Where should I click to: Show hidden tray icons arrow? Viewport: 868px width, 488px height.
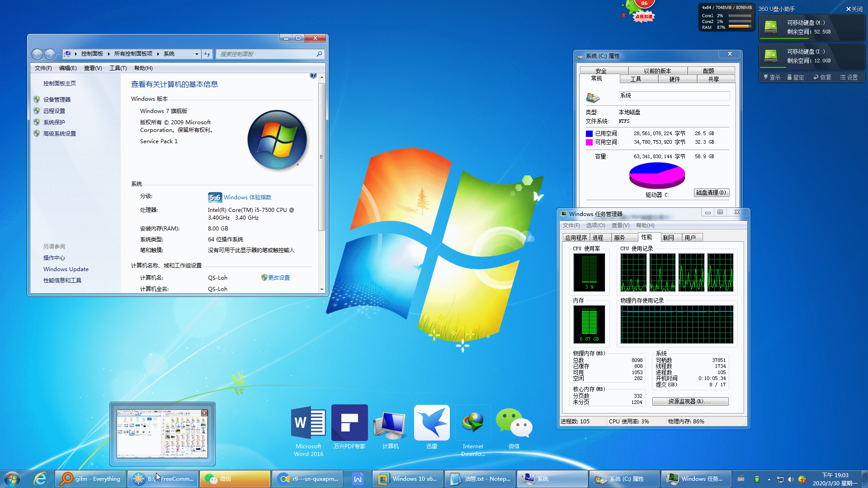point(769,479)
